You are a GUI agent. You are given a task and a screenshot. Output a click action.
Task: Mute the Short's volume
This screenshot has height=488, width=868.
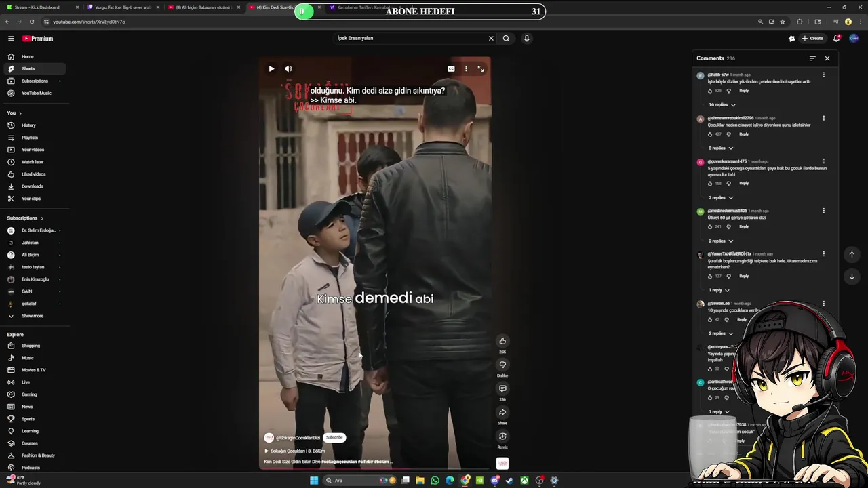(288, 68)
